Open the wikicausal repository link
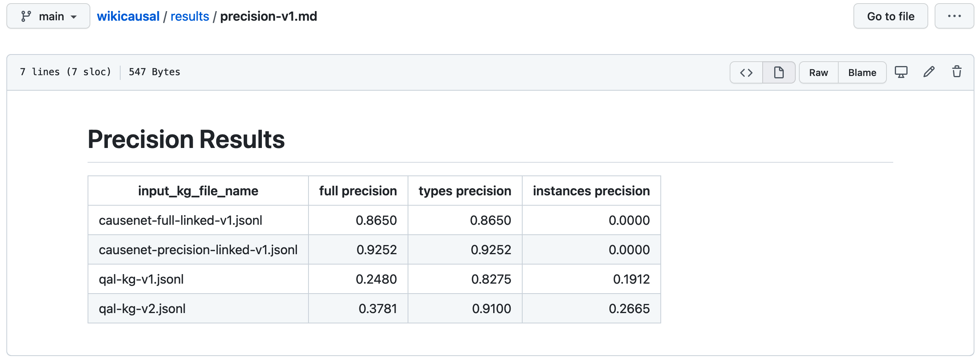This screenshot has height=362, width=980. tap(128, 16)
